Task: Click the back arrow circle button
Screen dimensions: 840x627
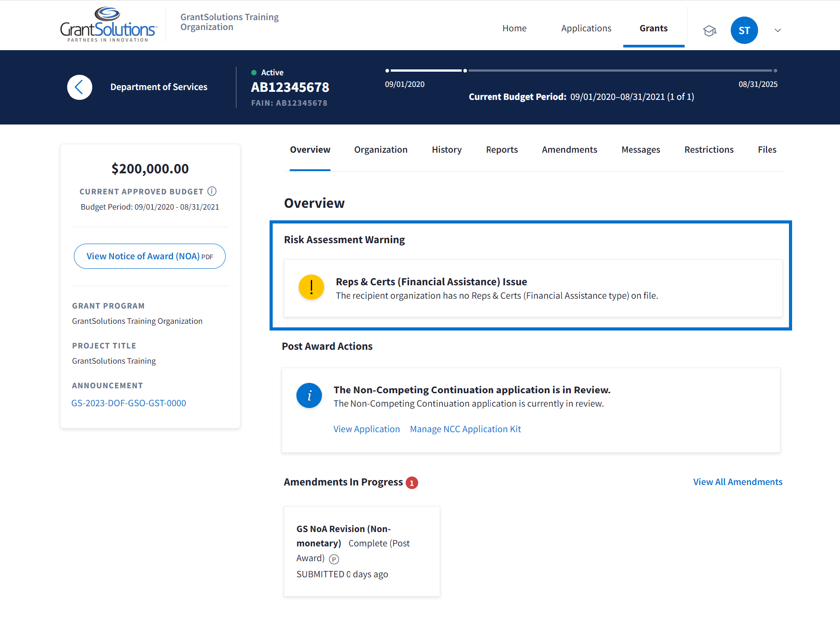Action: pos(80,87)
